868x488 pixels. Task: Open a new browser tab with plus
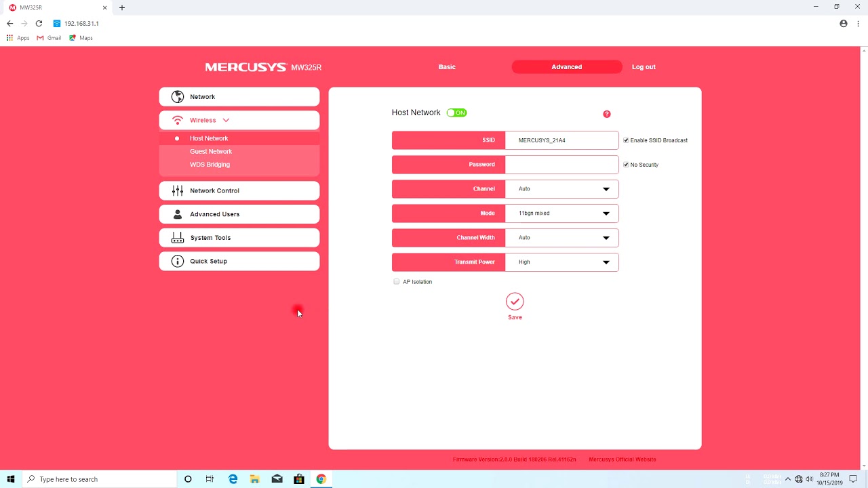pyautogui.click(x=122, y=7)
